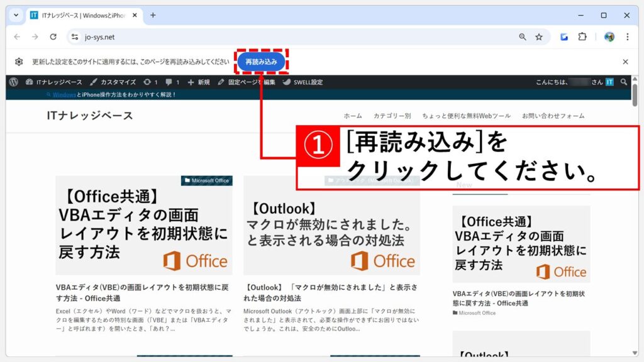Go to お問い合わせフォーム page

(553, 116)
